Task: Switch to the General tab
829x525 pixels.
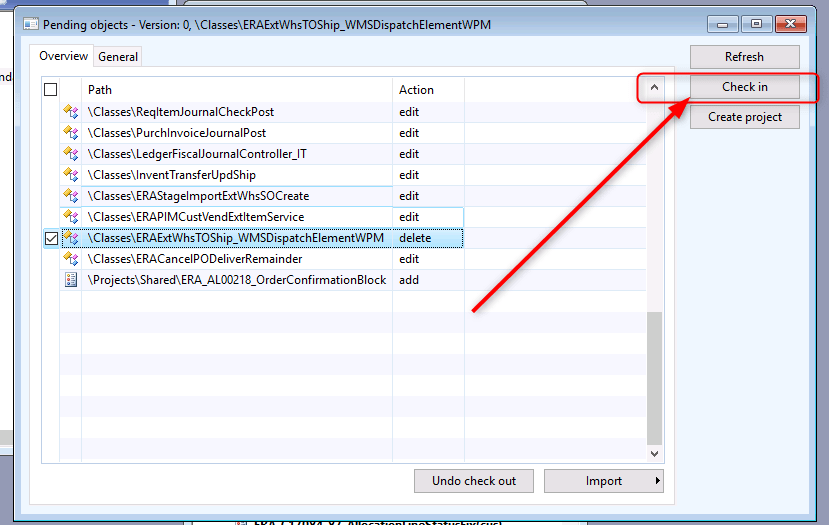Action: point(118,57)
